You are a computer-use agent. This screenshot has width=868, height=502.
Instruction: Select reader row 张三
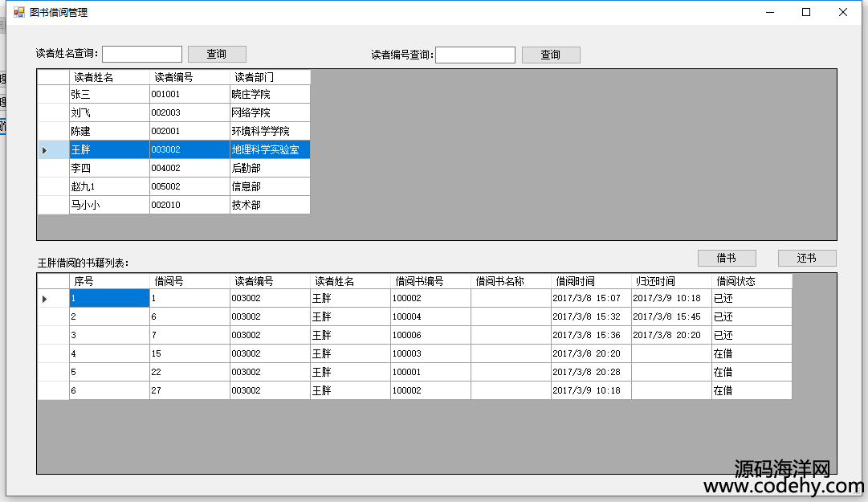tap(109, 94)
